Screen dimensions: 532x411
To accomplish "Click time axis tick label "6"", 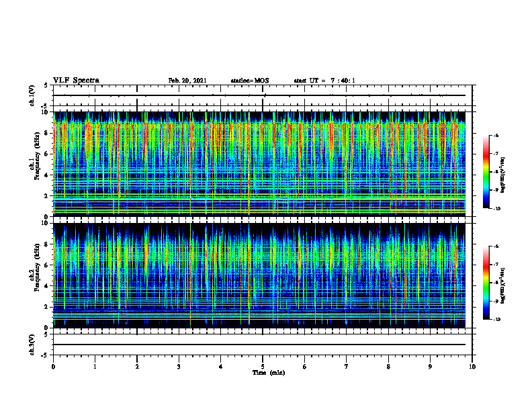I will 305,367.
